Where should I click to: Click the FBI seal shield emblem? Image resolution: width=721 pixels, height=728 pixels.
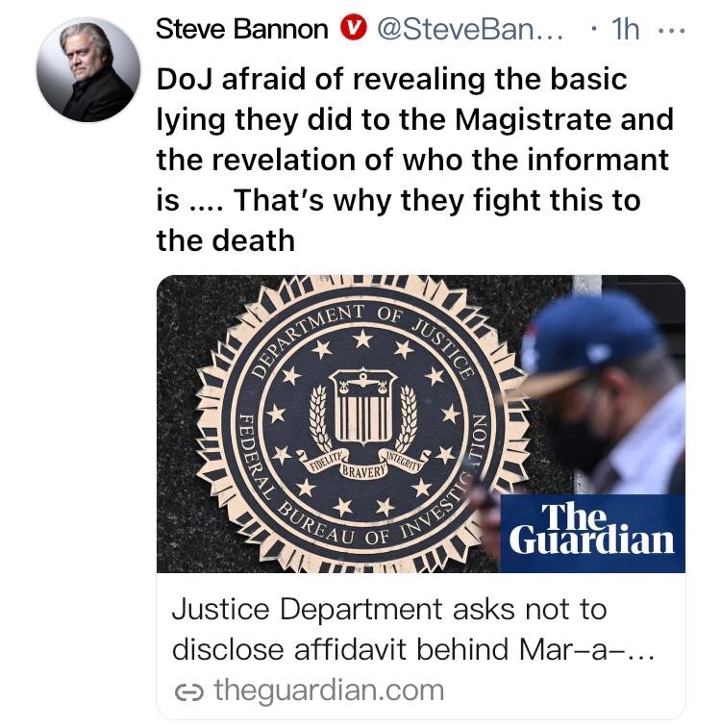click(363, 406)
